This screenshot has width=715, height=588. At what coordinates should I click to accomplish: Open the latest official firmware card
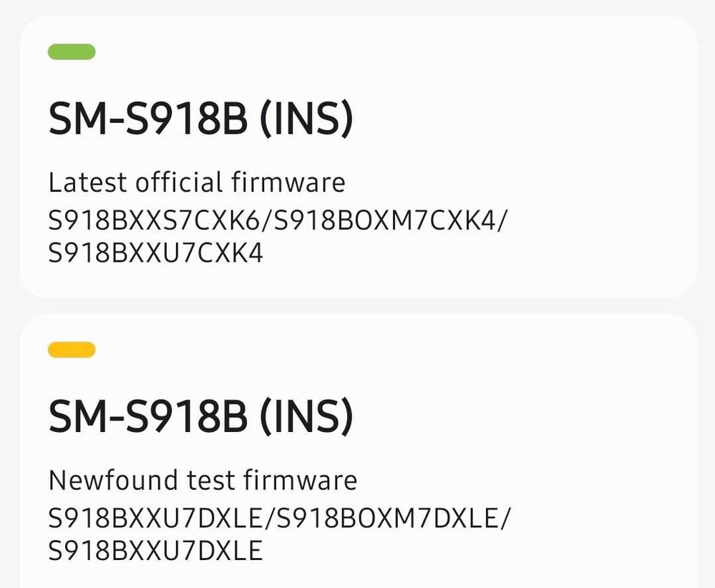tap(358, 157)
